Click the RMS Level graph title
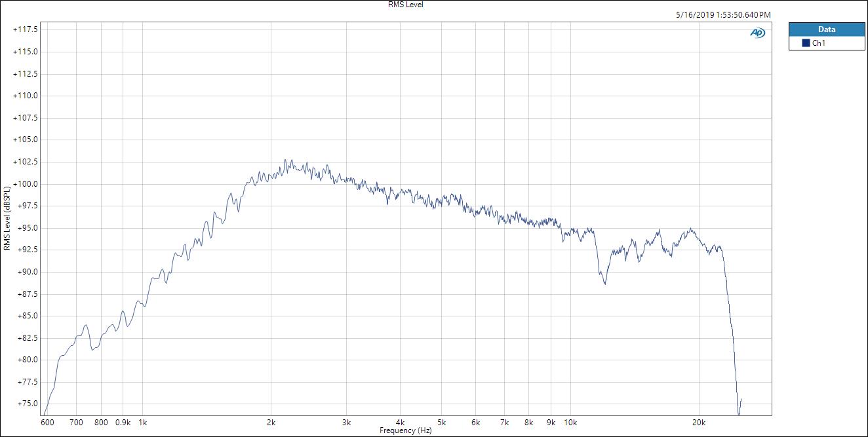 (406, 5)
